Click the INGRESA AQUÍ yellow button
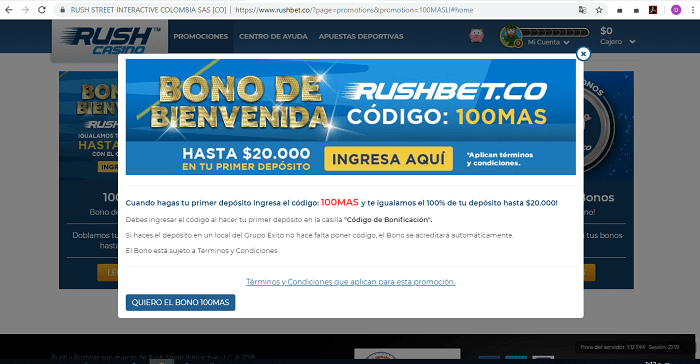 coord(388,159)
